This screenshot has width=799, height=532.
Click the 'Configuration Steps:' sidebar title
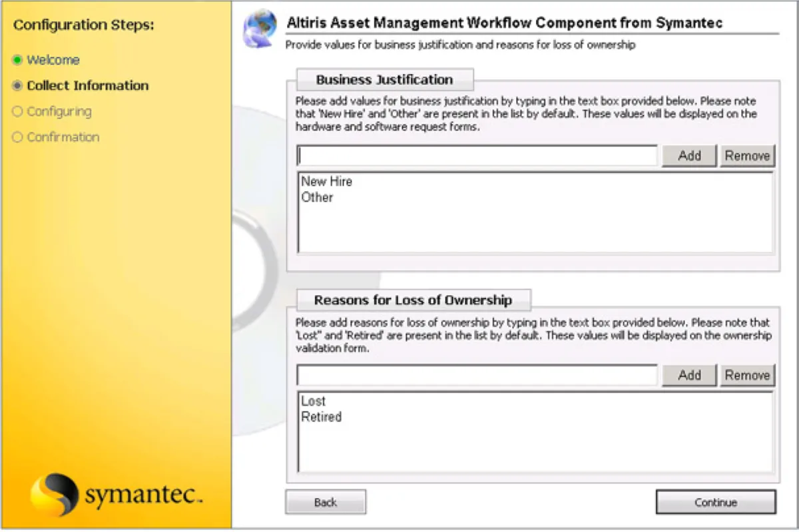pyautogui.click(x=84, y=25)
